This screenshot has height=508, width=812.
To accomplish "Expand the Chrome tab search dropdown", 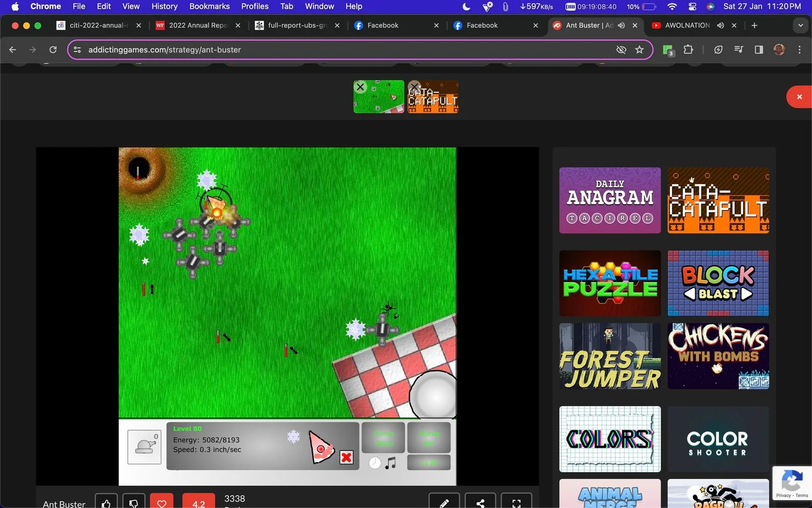I will click(799, 25).
